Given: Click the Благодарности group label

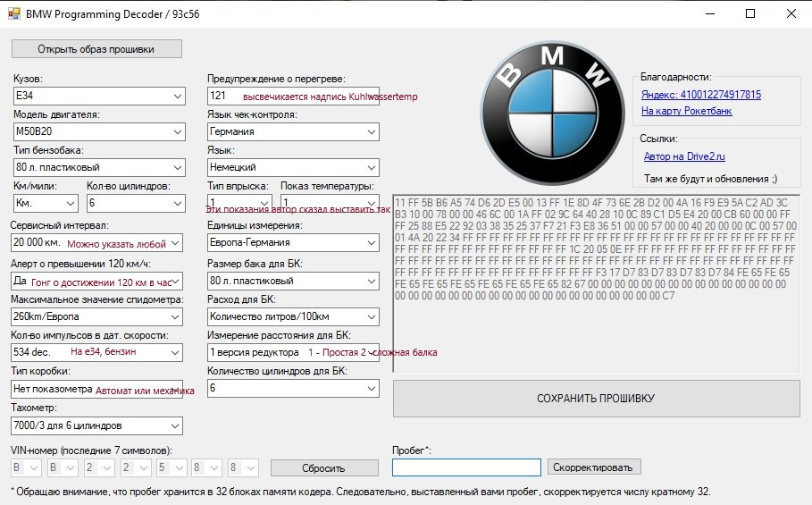Looking at the screenshot, I should 676,77.
